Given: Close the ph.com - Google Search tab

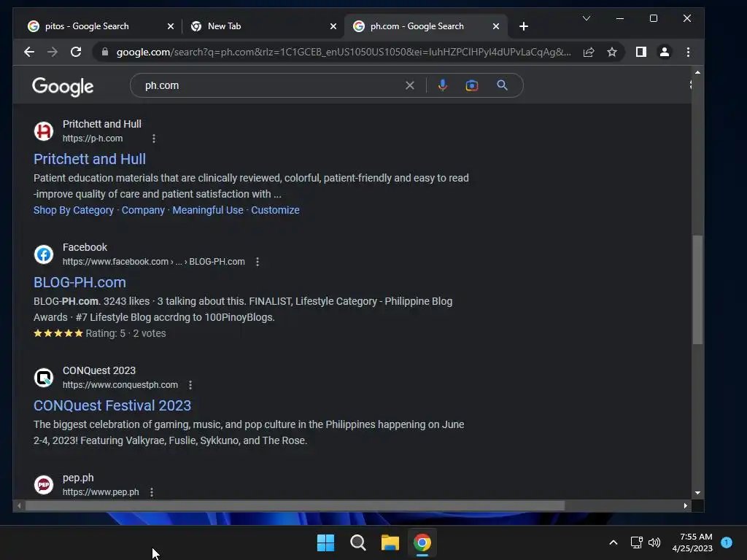Looking at the screenshot, I should [496, 26].
